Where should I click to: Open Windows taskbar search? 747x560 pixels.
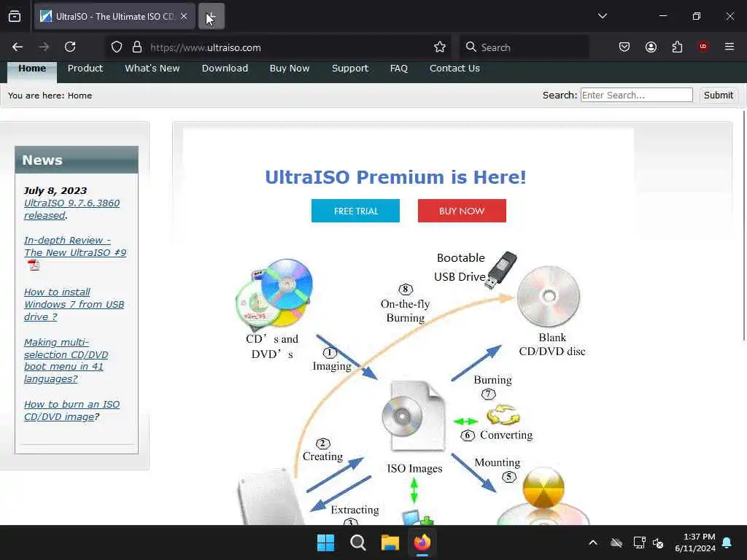click(x=357, y=542)
